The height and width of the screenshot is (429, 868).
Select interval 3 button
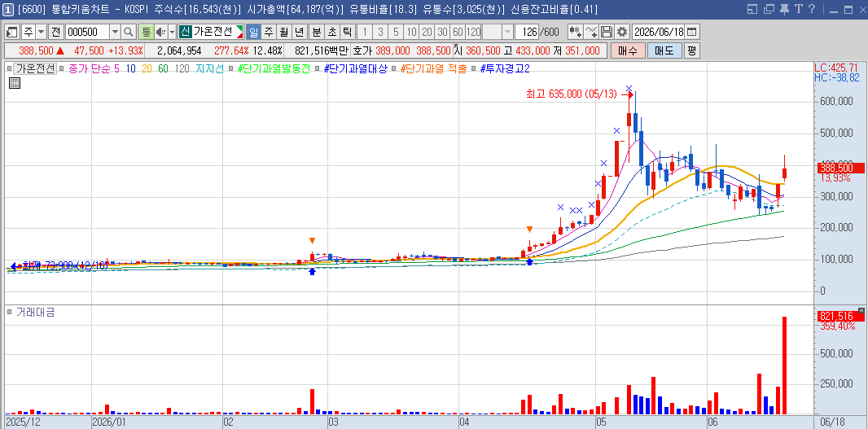[380, 32]
